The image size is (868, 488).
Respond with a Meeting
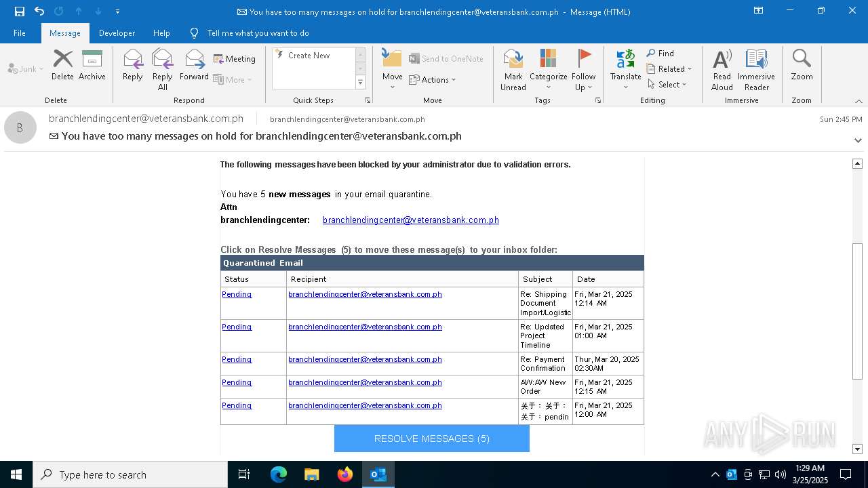235,59
